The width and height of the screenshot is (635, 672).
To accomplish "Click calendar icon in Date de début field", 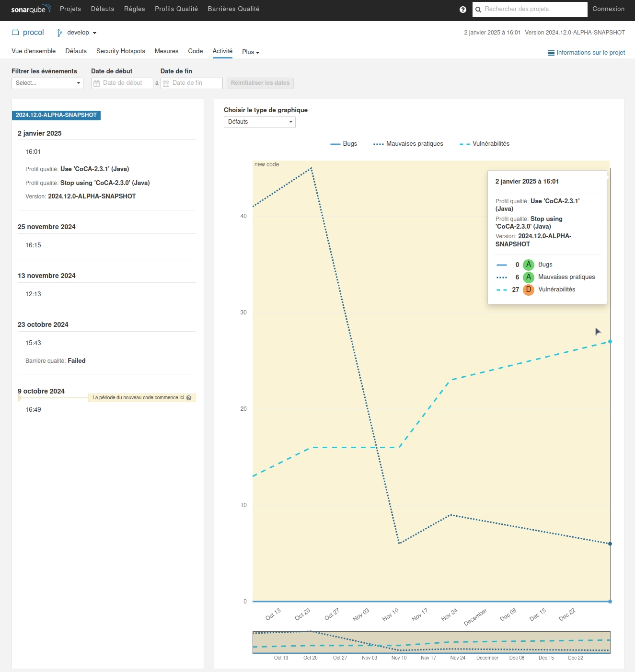I will (x=97, y=83).
